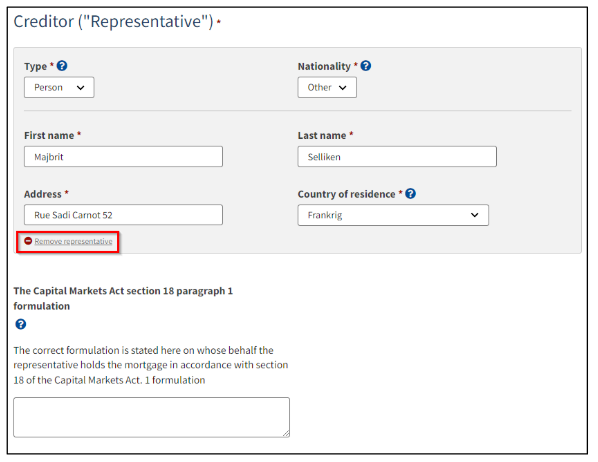Click inside the formulation text area
The width and height of the screenshot is (598, 462).
point(151,417)
